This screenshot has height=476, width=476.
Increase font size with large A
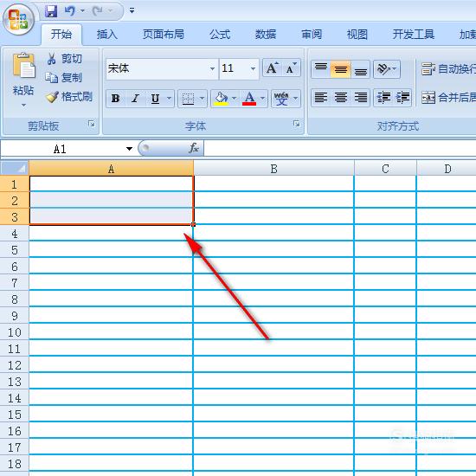point(272,68)
